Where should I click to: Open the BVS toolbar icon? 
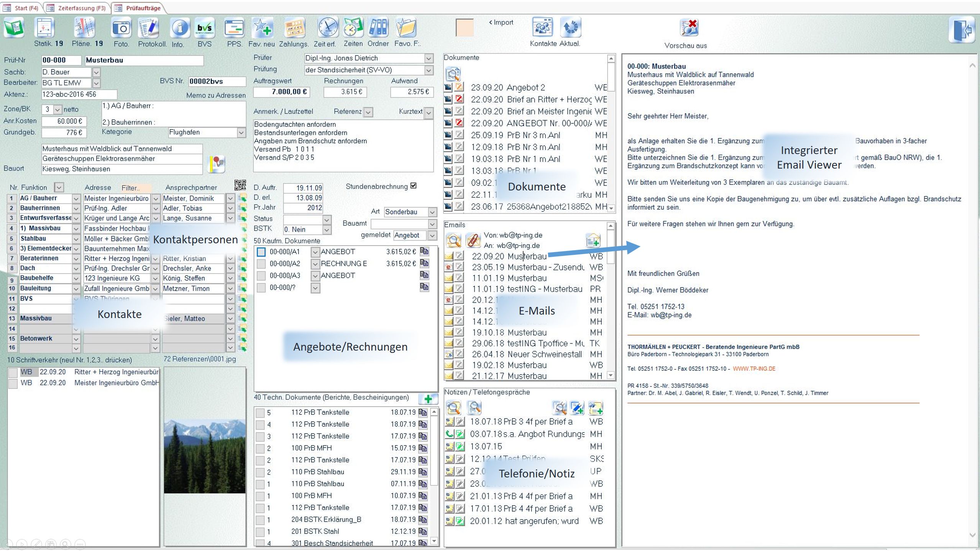(204, 28)
